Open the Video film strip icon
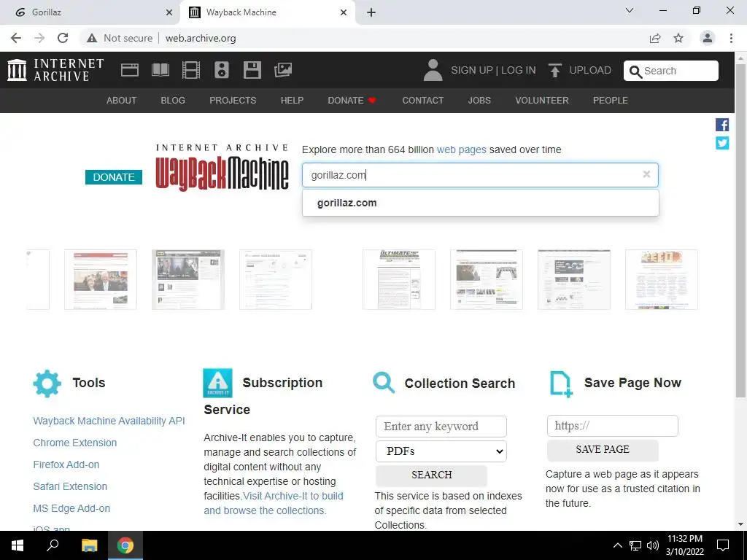The width and height of the screenshot is (747, 560). [x=191, y=70]
